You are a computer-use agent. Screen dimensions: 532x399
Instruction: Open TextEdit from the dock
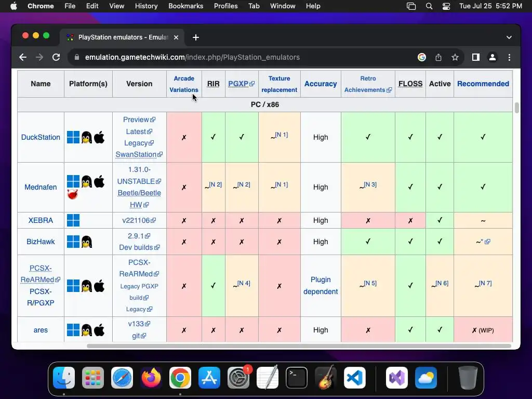(x=268, y=378)
